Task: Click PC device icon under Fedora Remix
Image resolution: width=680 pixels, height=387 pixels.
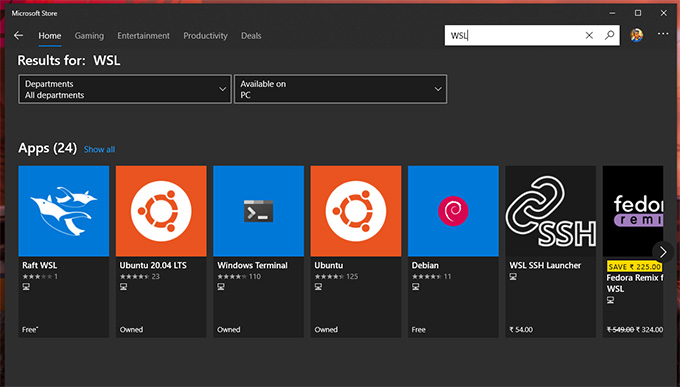Action: click(x=610, y=300)
